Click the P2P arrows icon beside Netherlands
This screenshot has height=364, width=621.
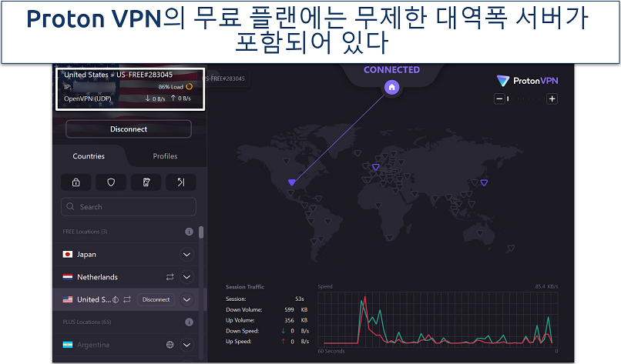click(x=170, y=277)
